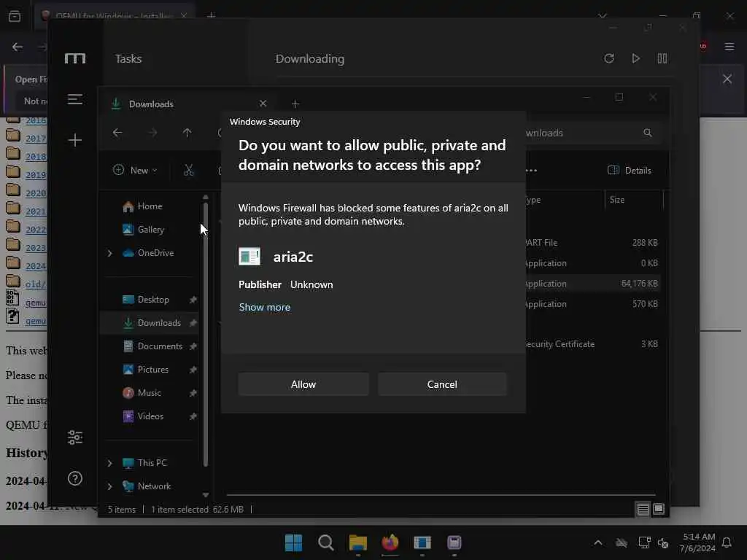This screenshot has width=747, height=560.
Task: Open the Motrix taskbar icon
Action: point(454,542)
